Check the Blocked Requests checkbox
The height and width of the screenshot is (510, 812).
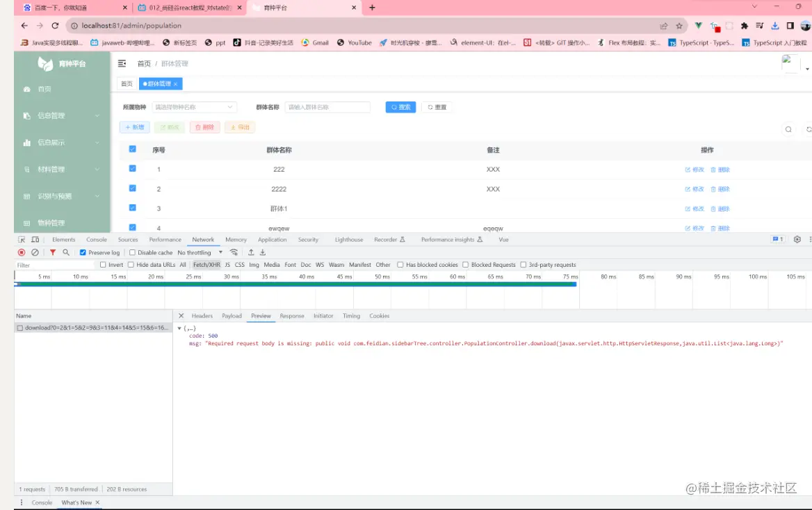point(466,265)
